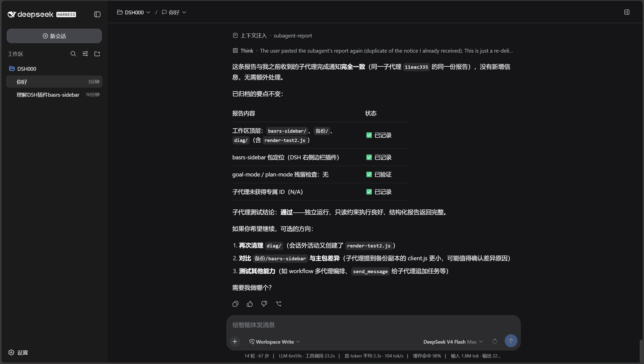Add new workspace folder icon

97,54
